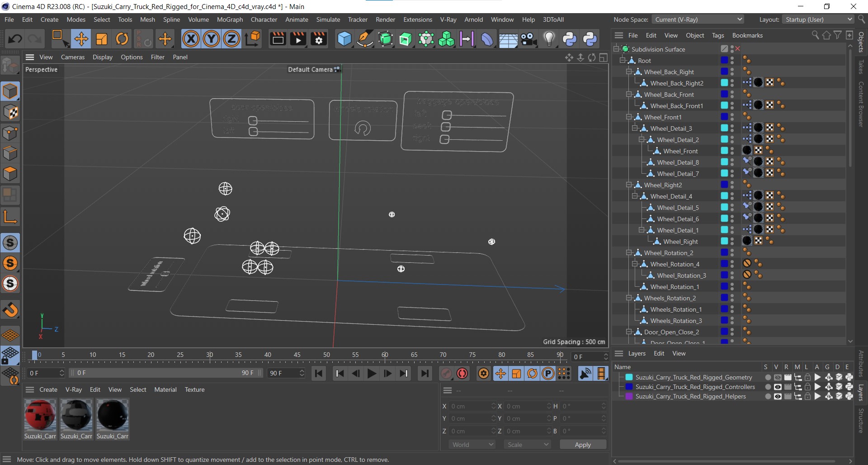Click the Render View clapperboard icon
Viewport: 868px width, 465px height.
278,39
